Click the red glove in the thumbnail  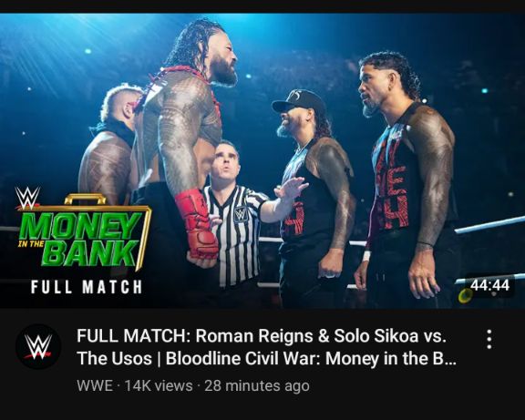[197, 223]
